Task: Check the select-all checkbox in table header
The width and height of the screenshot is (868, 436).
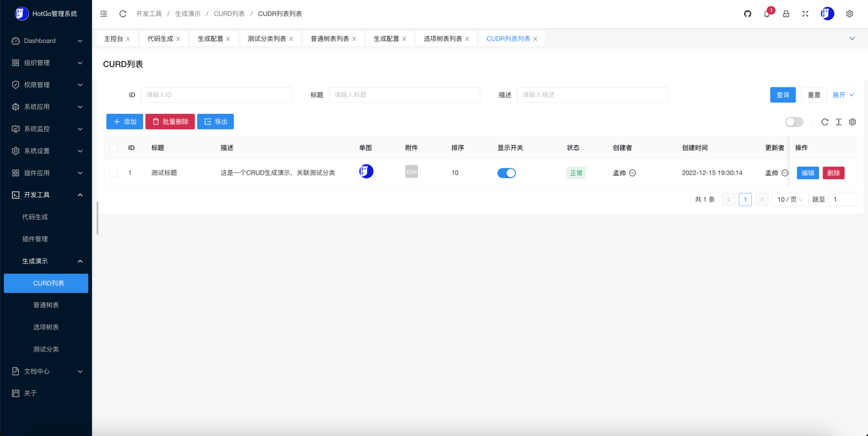Action: click(114, 148)
